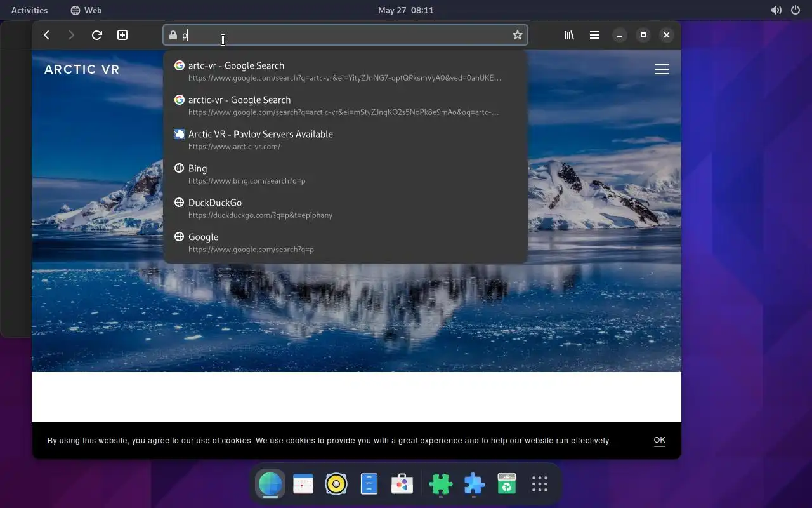812x508 pixels.
Task: Click the ARCTIC VR site logo
Action: 82,69
